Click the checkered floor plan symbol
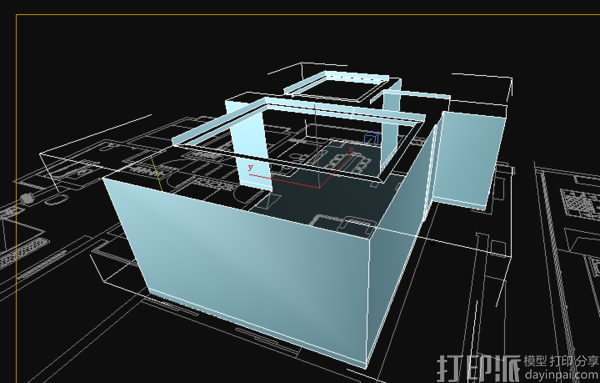 point(579,202)
